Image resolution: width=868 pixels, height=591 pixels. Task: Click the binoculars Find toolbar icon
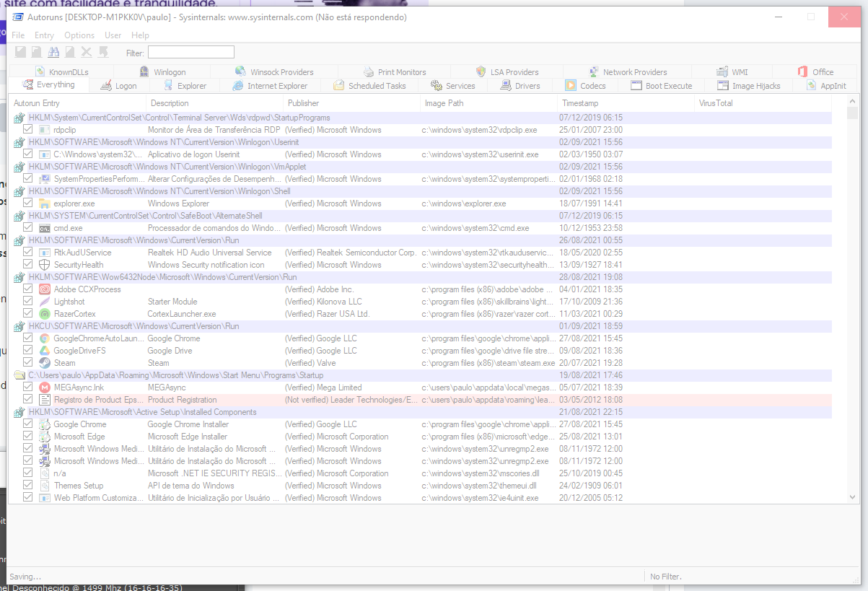coord(53,52)
